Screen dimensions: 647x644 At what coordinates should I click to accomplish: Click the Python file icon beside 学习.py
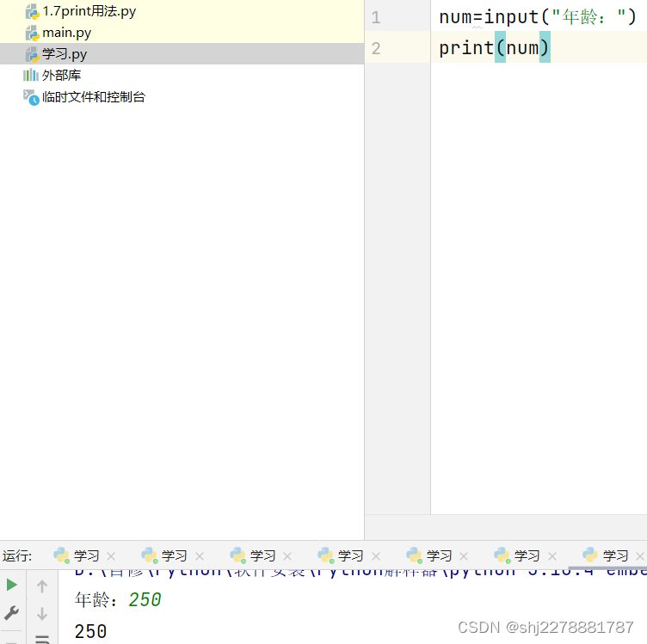pos(32,54)
